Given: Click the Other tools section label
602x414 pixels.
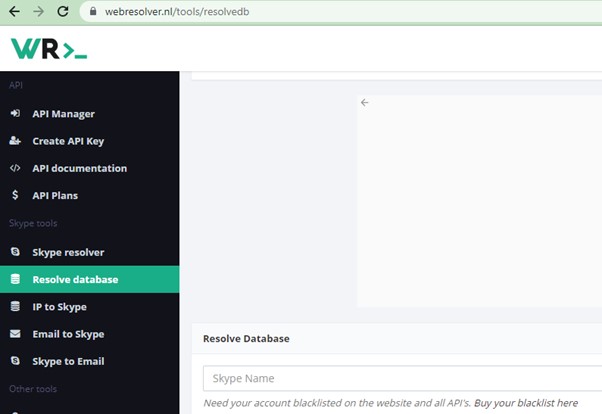Looking at the screenshot, I should point(33,389).
